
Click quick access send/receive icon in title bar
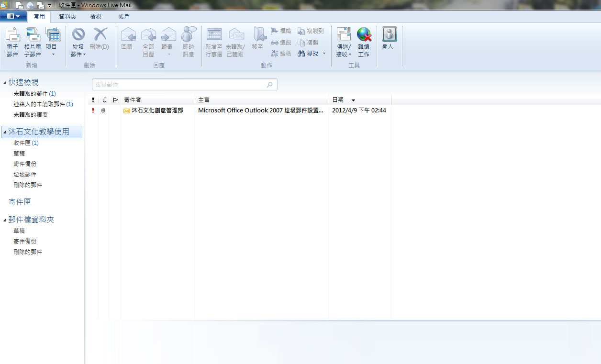pyautogui.click(x=41, y=5)
